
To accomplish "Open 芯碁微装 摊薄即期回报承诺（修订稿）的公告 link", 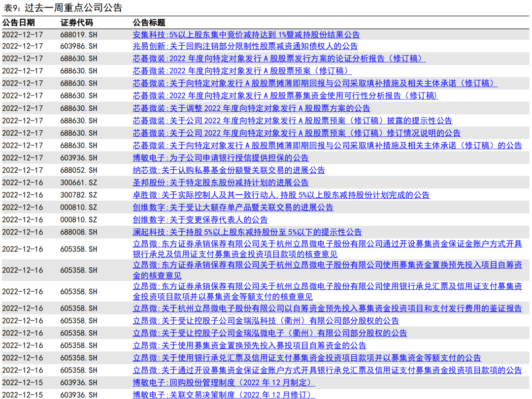I will click(x=327, y=146).
